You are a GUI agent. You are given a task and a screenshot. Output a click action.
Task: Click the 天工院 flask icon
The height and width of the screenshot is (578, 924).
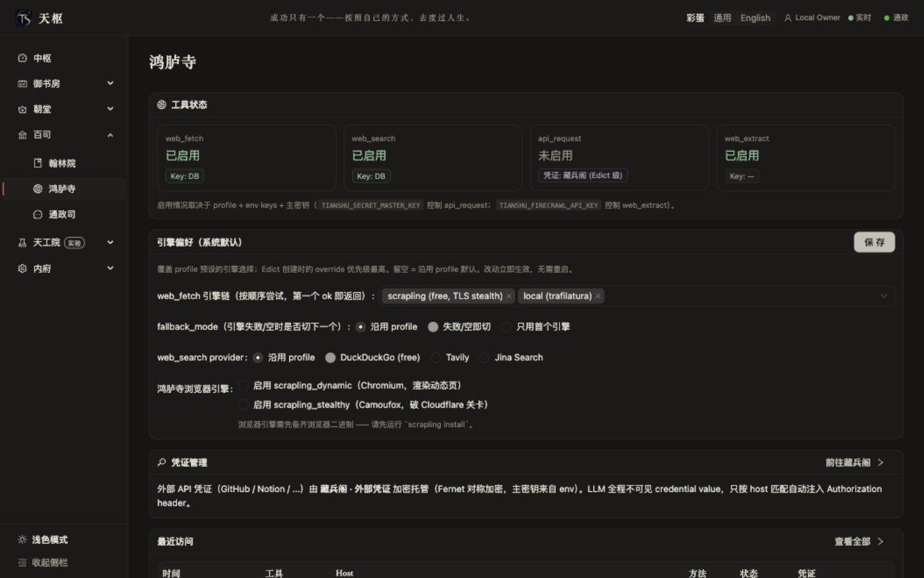pos(22,243)
